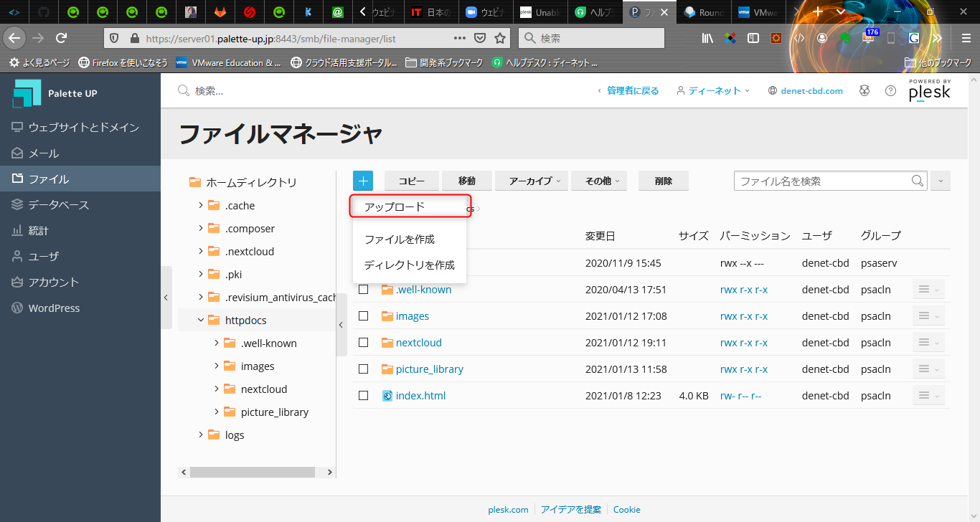Open the Firefox hamburger menu
The height and width of the screenshot is (522, 980).
coord(966,38)
